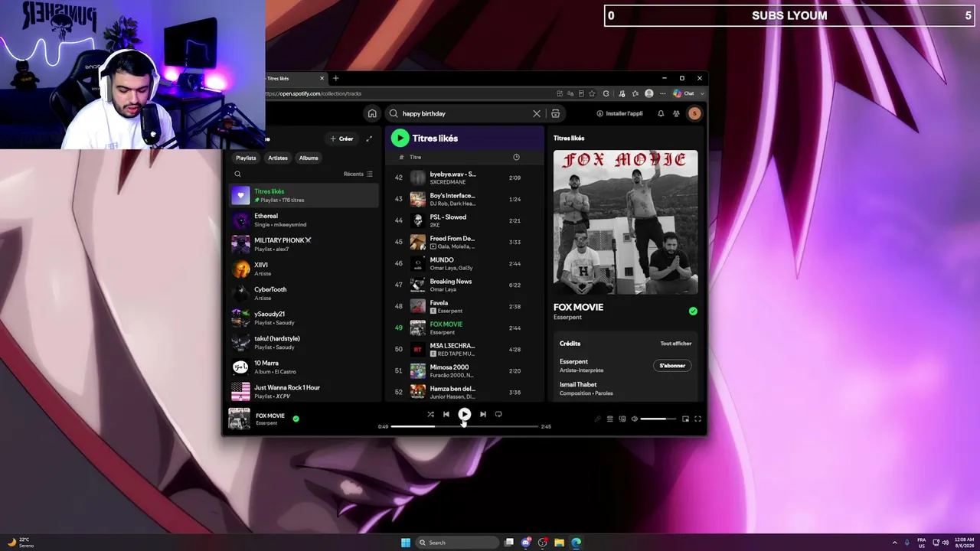Open a new browser tab with plus
980x551 pixels.
click(335, 78)
